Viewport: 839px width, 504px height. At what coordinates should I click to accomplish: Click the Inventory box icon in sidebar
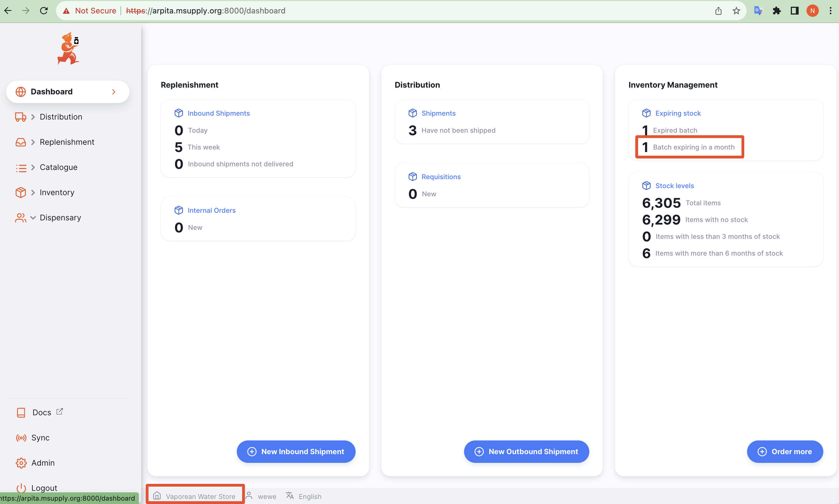pos(20,192)
